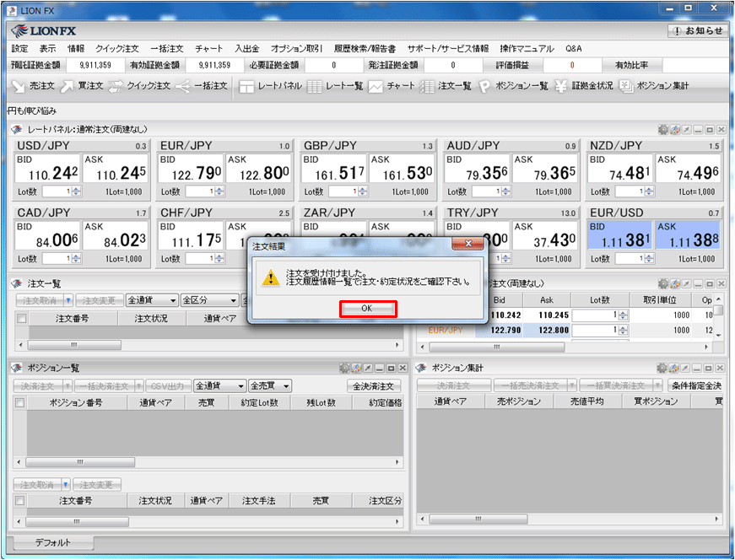
Task: Click the color palette icon of レートパネル panel
Action: (x=675, y=130)
